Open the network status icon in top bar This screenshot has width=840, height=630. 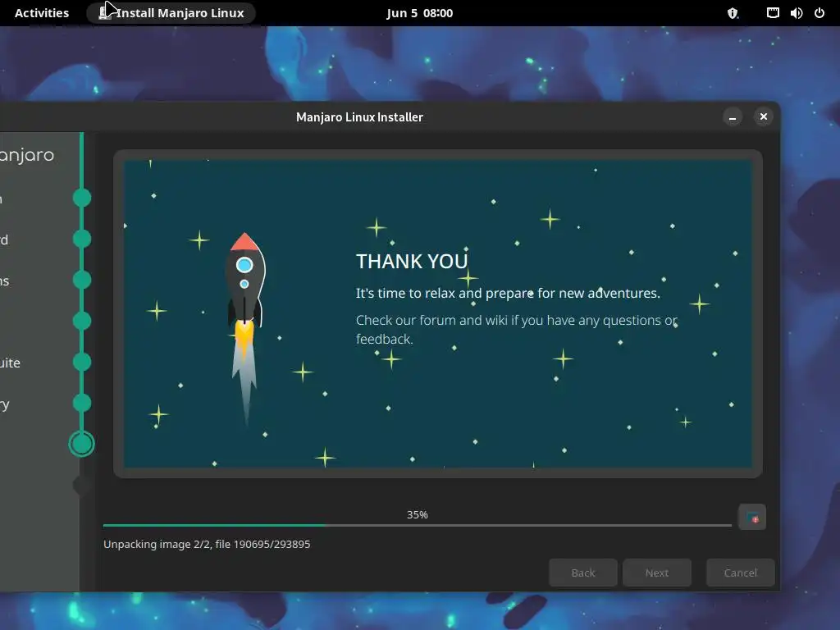pos(773,13)
